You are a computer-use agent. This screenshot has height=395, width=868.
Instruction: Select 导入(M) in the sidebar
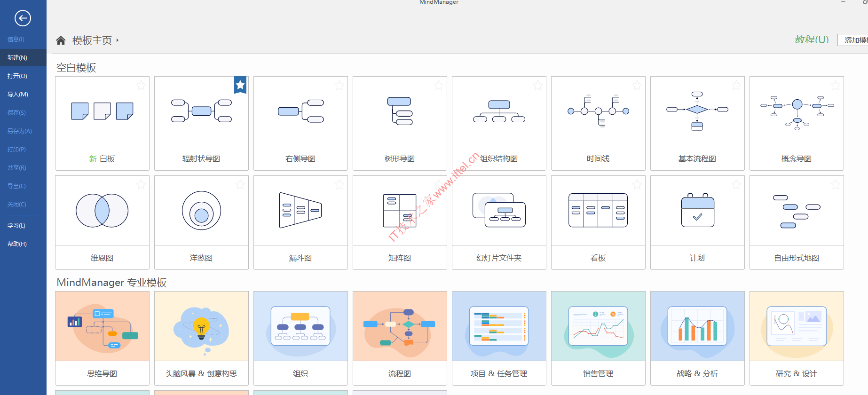(x=18, y=95)
